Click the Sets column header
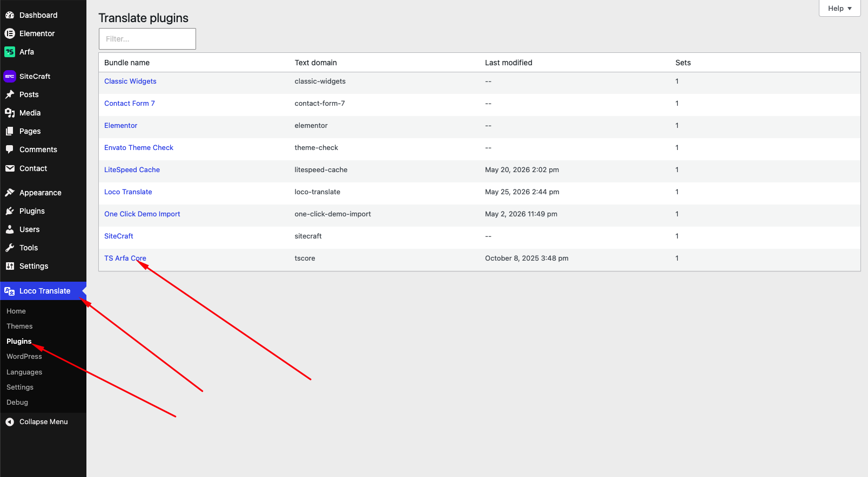The image size is (868, 477). (x=683, y=63)
